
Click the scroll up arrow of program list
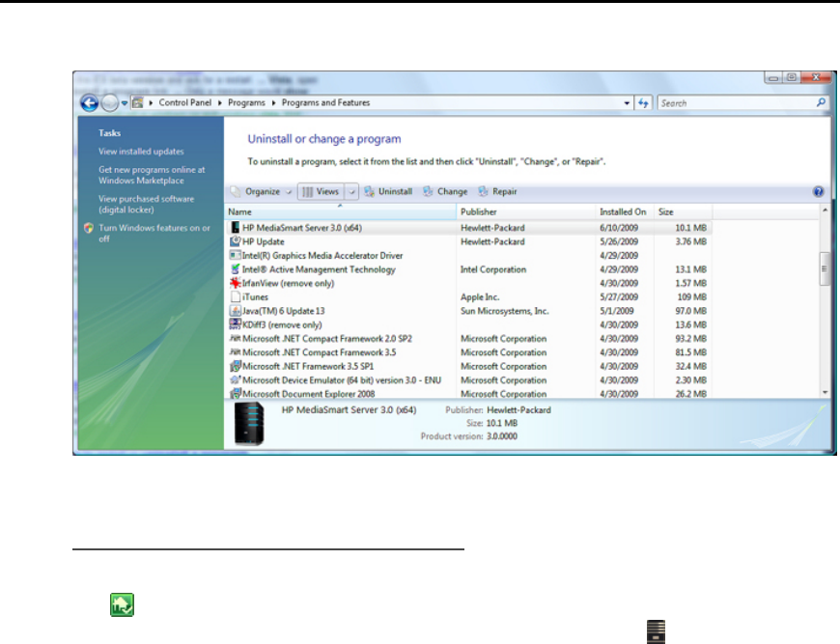(825, 210)
